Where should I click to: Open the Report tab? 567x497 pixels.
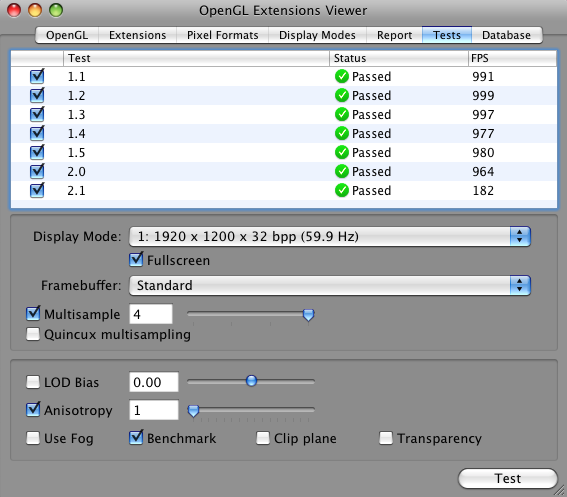tap(394, 35)
